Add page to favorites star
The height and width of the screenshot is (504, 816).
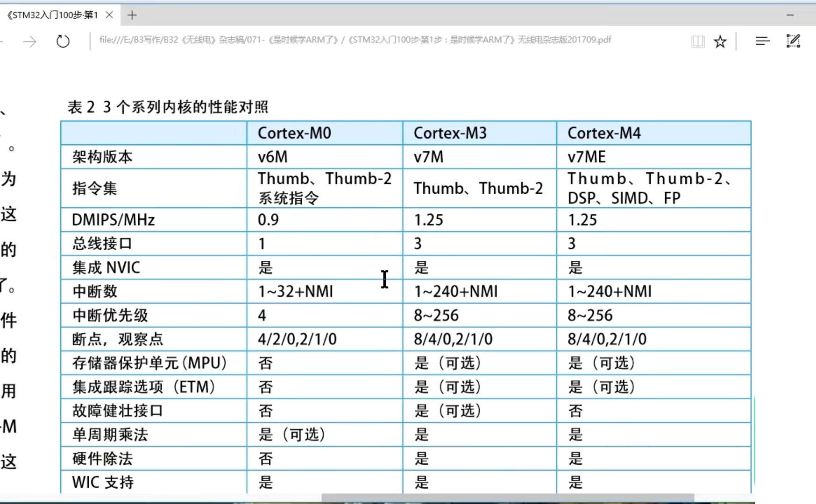(x=720, y=42)
